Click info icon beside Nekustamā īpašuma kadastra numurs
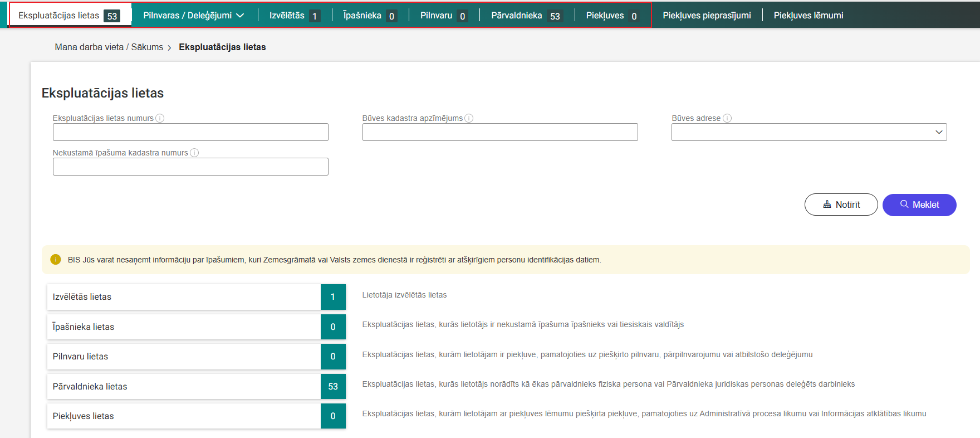 194,153
